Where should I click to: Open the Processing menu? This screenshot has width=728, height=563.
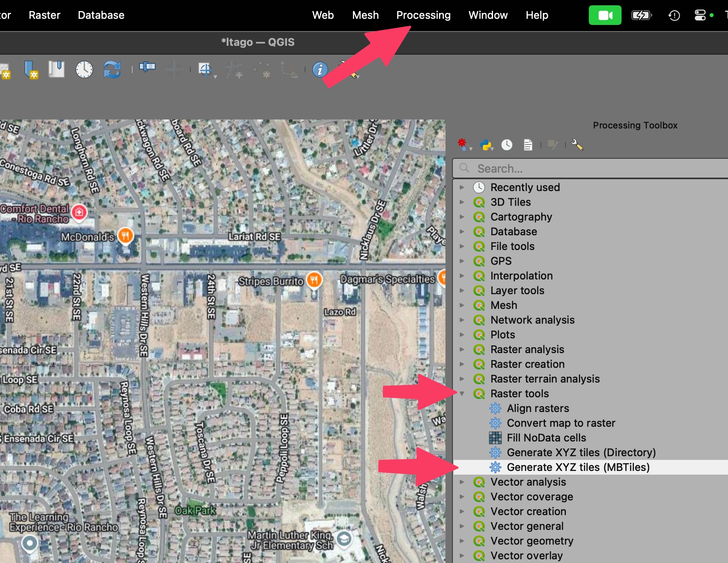pyautogui.click(x=423, y=15)
